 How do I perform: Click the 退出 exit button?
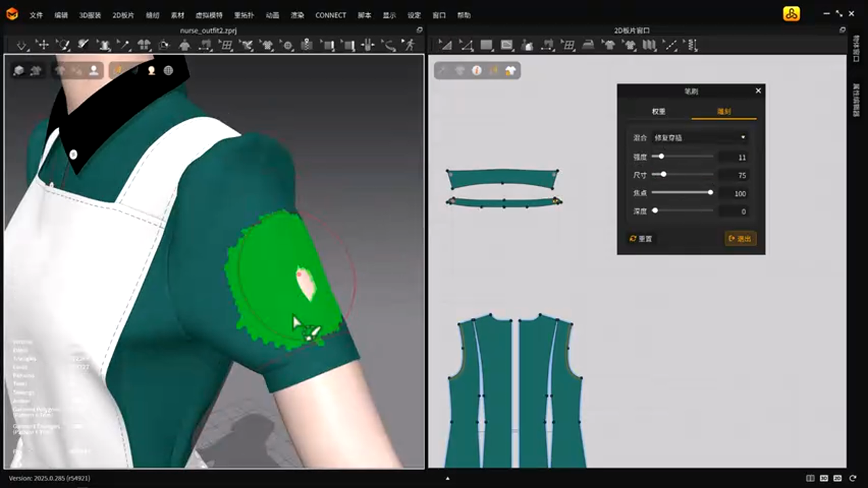pyautogui.click(x=740, y=239)
